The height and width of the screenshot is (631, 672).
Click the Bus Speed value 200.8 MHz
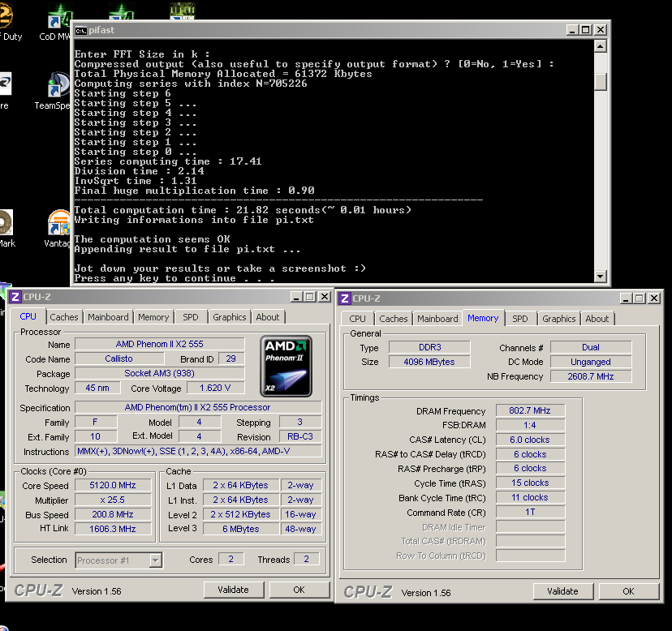(x=113, y=514)
